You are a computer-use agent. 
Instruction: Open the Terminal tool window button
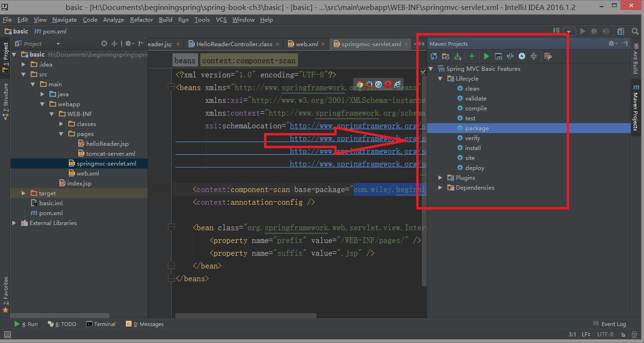pos(101,324)
